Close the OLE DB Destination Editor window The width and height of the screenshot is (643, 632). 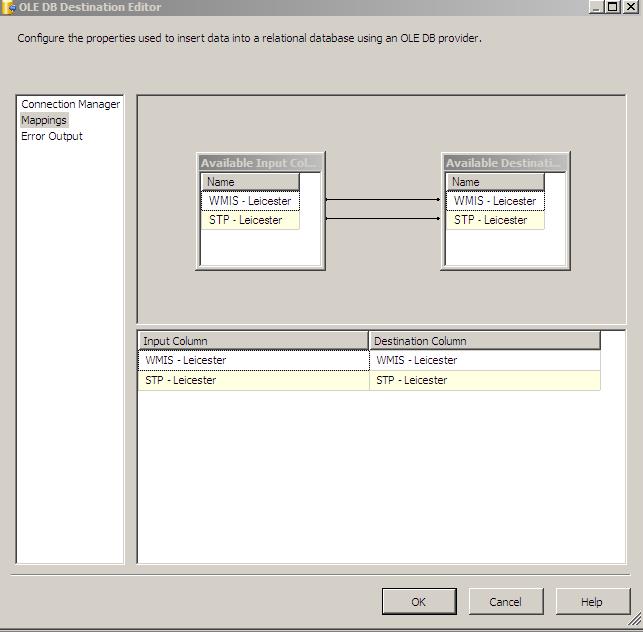pos(630,7)
